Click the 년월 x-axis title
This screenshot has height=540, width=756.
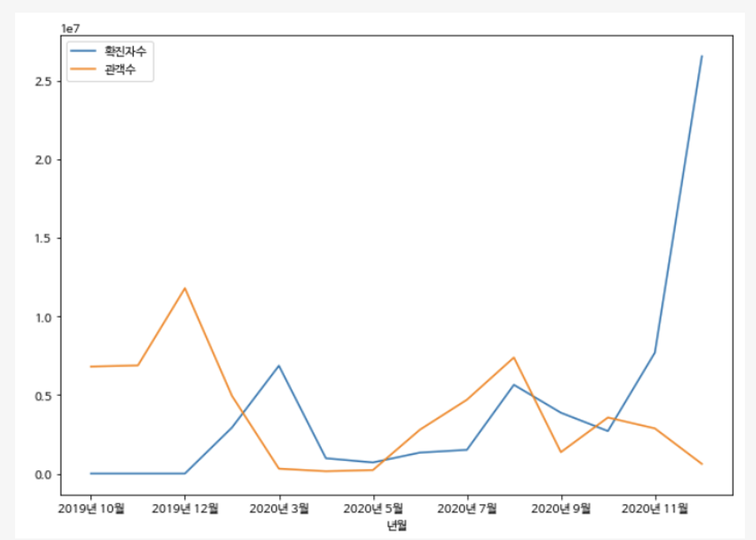tap(396, 524)
